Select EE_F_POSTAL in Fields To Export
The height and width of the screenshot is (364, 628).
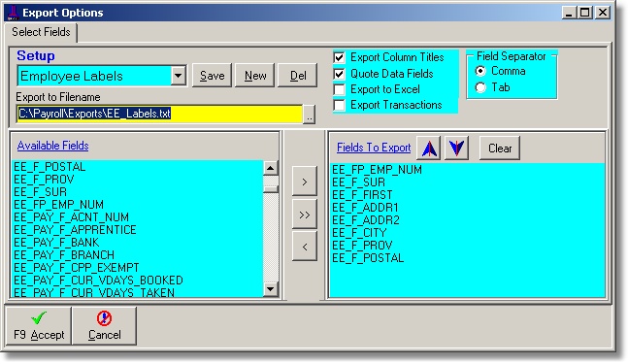point(467,258)
